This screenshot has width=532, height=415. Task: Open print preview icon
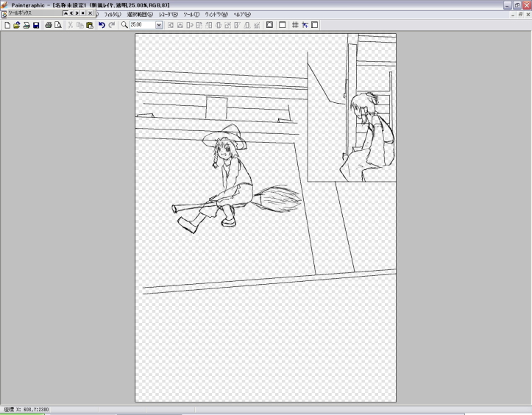pos(58,25)
